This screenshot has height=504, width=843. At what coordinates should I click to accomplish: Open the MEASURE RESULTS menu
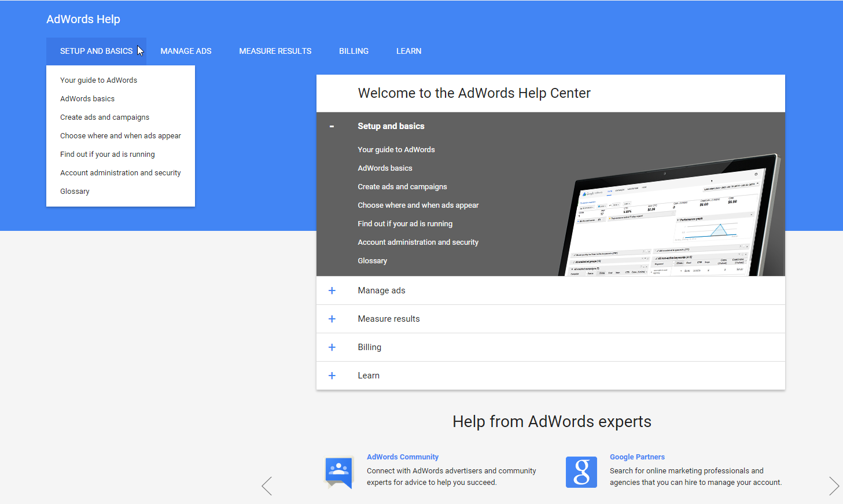275,51
